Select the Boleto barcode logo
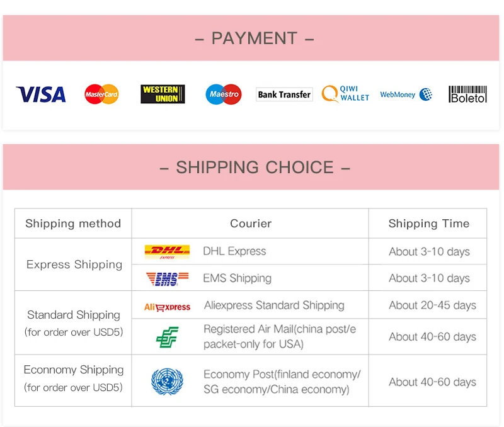 [x=467, y=94]
